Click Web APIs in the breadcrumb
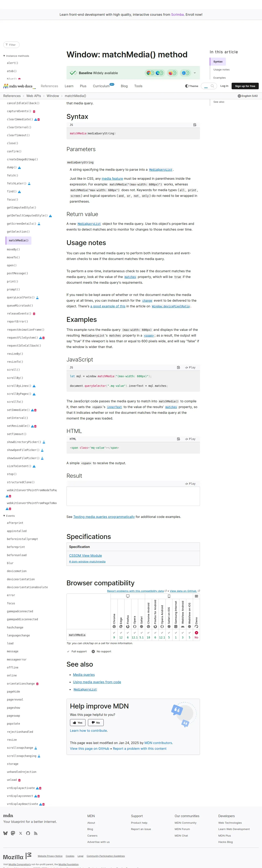Image resolution: width=262 pixels, height=868 pixels. [34, 96]
